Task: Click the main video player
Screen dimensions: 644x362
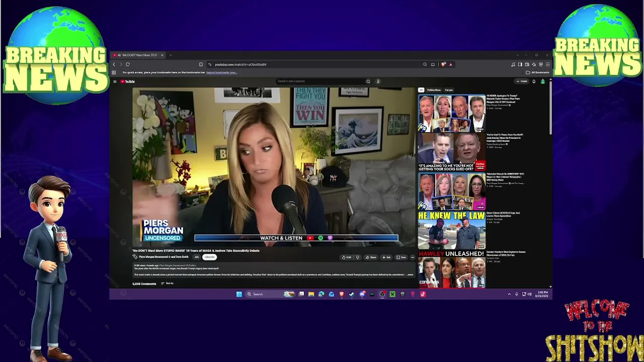Action: (x=274, y=167)
